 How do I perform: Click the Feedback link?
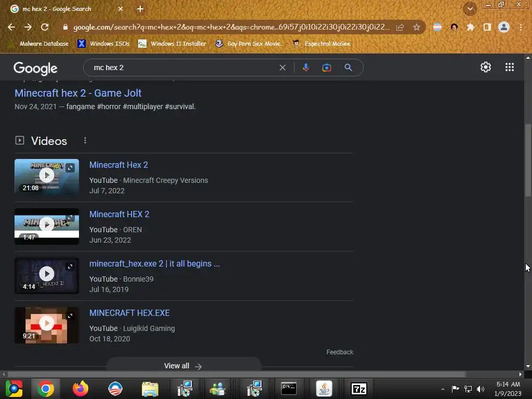340,352
